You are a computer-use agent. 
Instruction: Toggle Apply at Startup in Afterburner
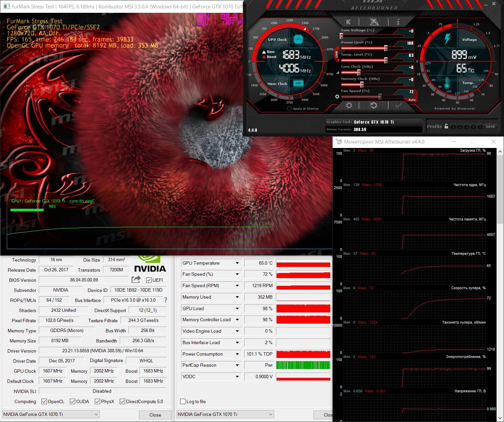289,109
